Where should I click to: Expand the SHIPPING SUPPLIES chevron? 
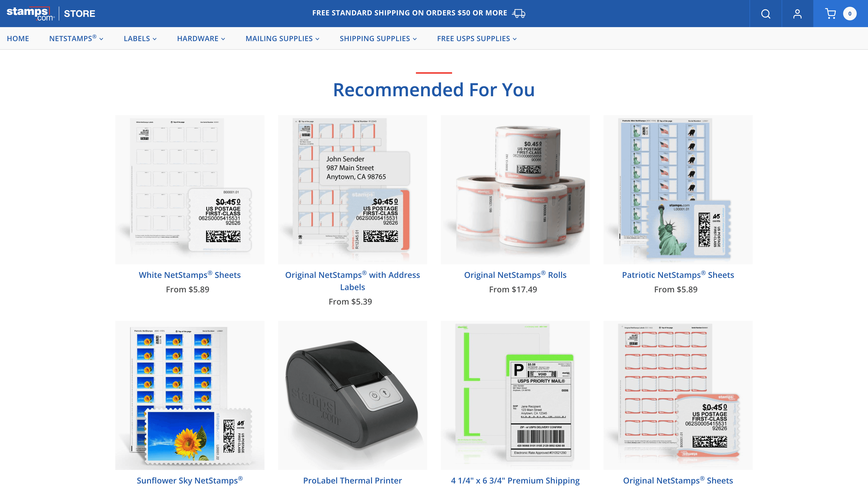[x=415, y=39]
